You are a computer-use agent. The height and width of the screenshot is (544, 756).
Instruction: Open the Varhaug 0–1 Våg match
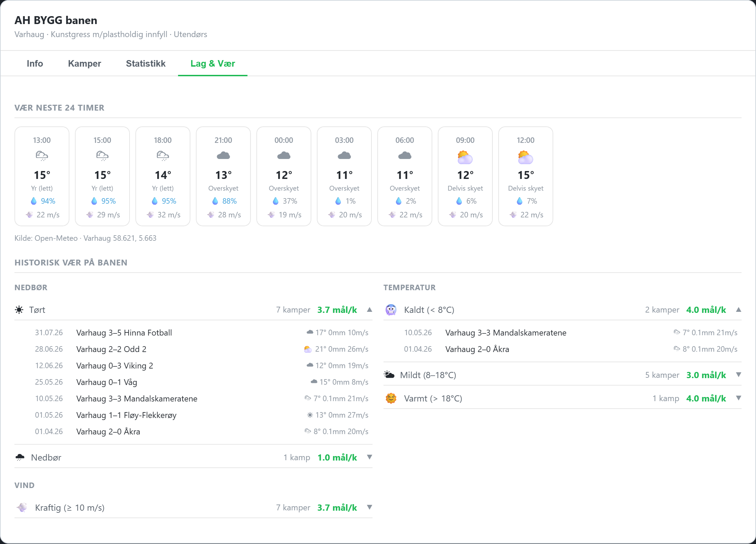(x=107, y=382)
